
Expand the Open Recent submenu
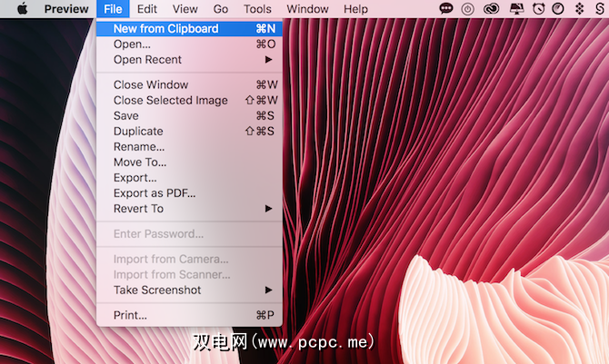pos(189,60)
